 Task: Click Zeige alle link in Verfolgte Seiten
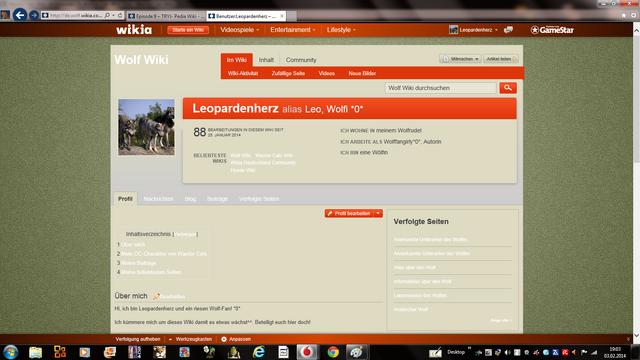pyautogui.click(x=501, y=320)
